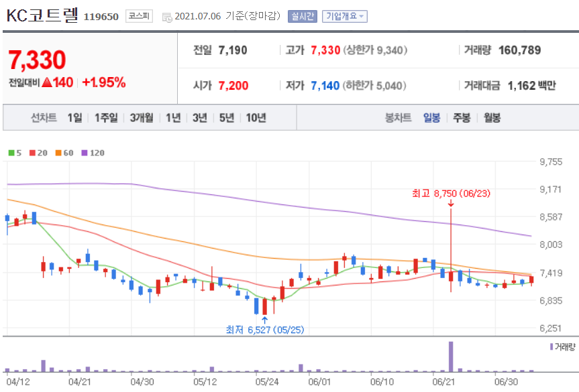
Task: Select the 3개월 line chart tab
Action: tap(142, 118)
